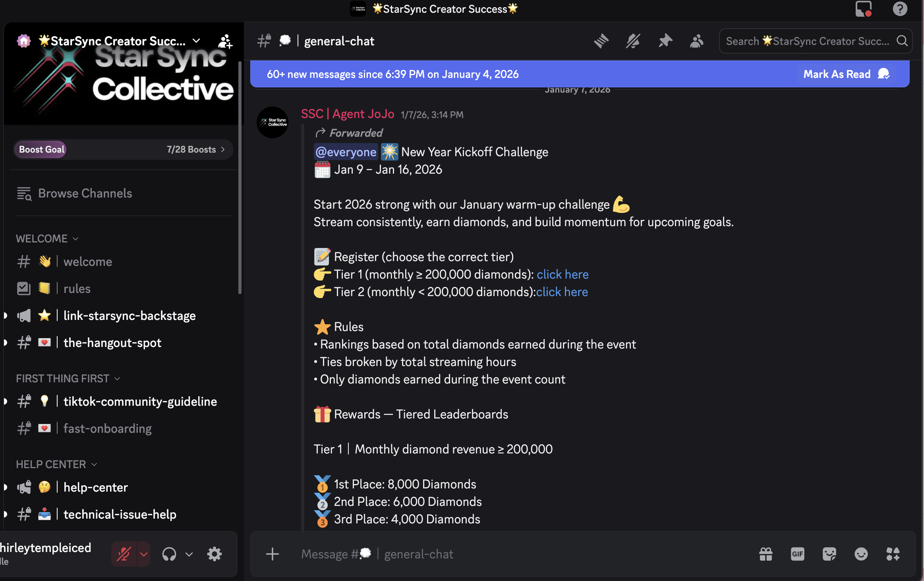The image size is (924, 581).
Task: Click Mark As Read button
Action: coord(846,74)
